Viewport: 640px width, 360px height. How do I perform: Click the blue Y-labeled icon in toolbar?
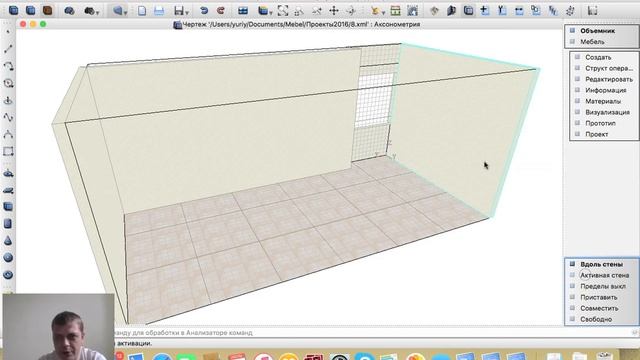pyautogui.click(x=502, y=11)
